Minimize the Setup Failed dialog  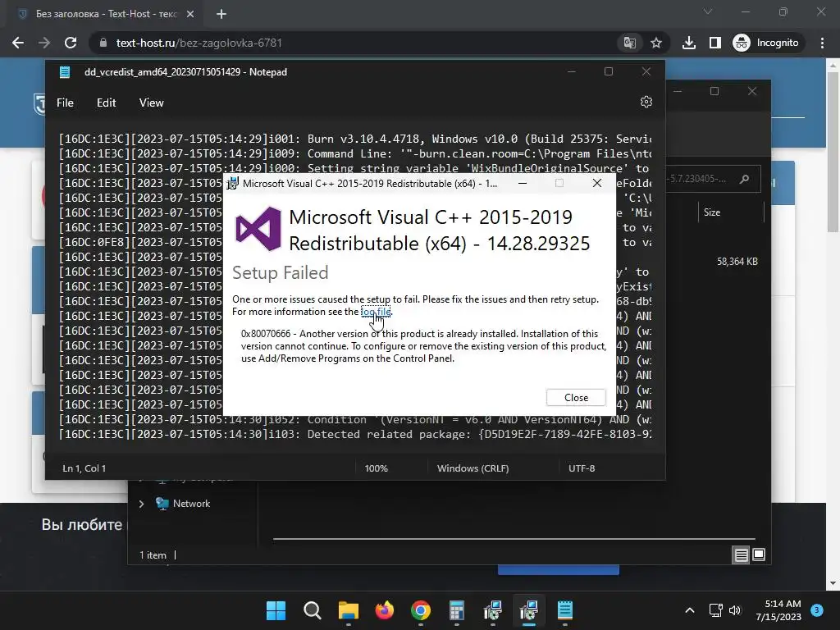click(x=523, y=183)
